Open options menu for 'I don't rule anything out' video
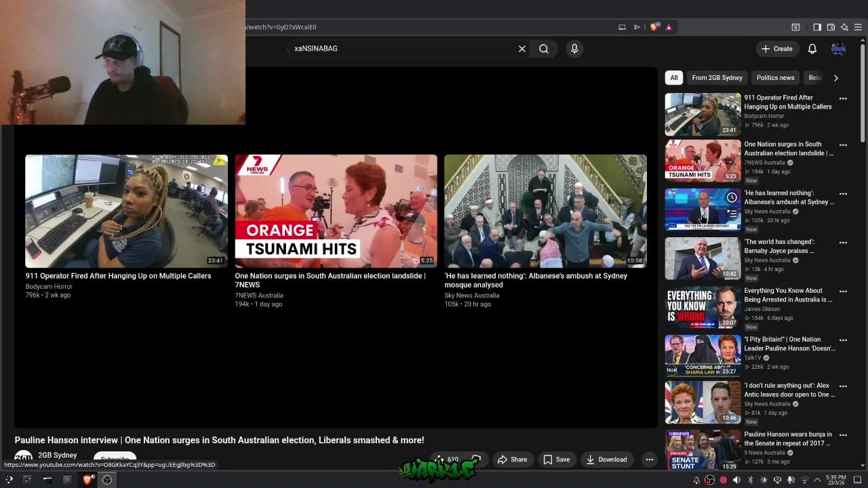Viewport: 868px width, 488px height. point(843,386)
